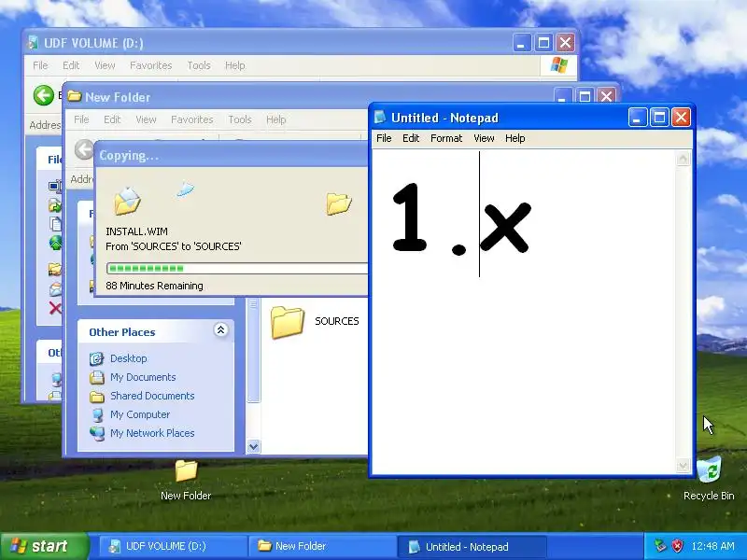
Task: Open File menu in UDF VOLUME window
Action: click(x=40, y=65)
